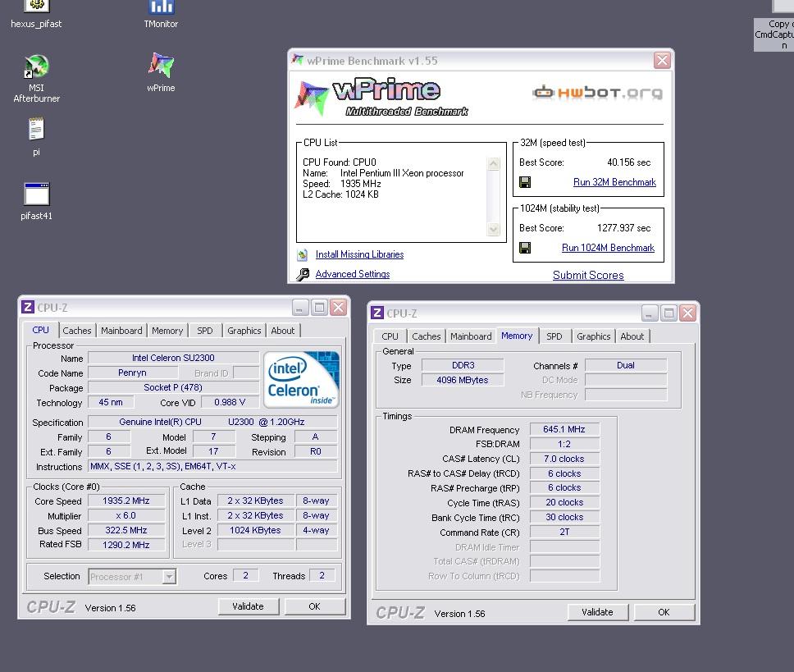The image size is (794, 672).
Task: Click the Intel Celeron inside logo
Action: click(x=301, y=379)
